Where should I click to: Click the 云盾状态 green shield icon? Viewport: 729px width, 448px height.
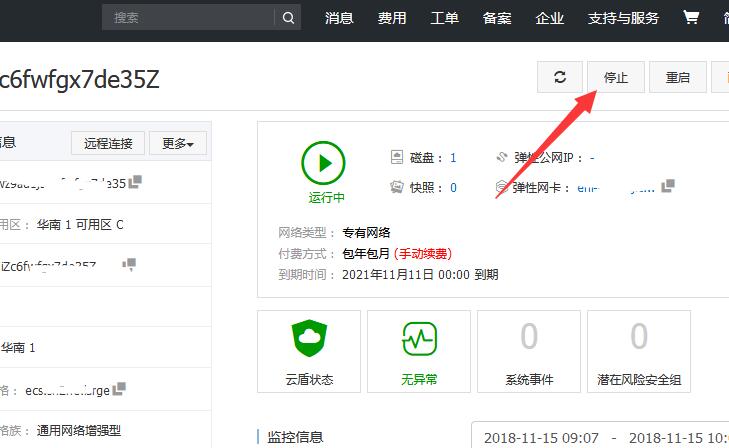point(309,339)
